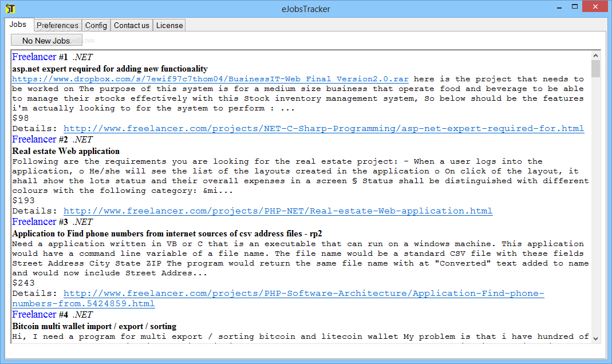Open the Freelancer #3 heading link

34,221
